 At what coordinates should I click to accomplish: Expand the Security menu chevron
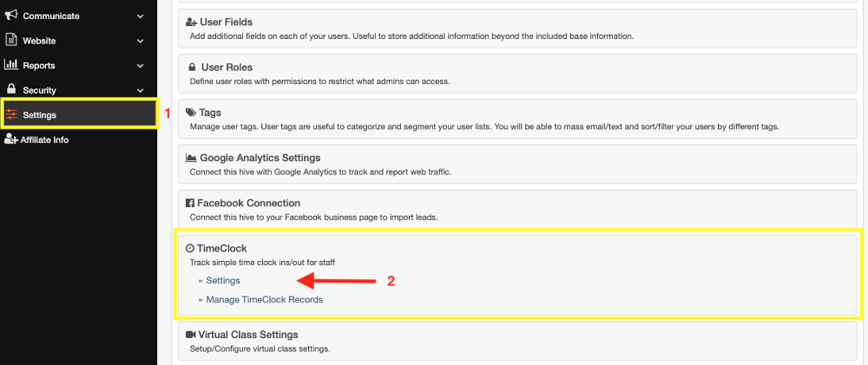pos(140,90)
